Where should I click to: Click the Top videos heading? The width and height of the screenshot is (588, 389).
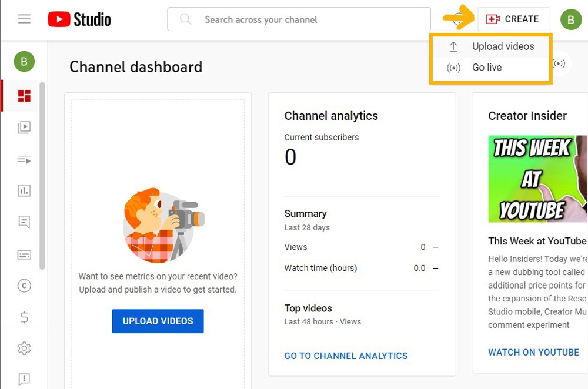click(x=308, y=308)
